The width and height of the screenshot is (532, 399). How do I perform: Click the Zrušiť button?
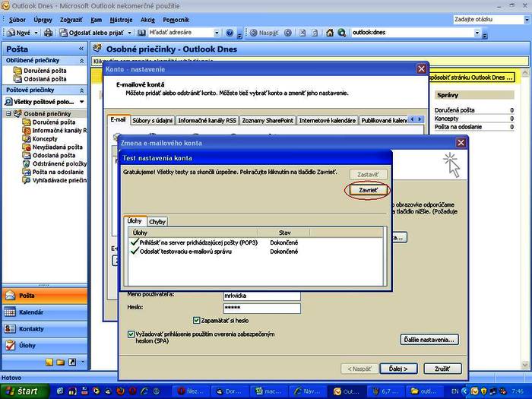[443, 369]
